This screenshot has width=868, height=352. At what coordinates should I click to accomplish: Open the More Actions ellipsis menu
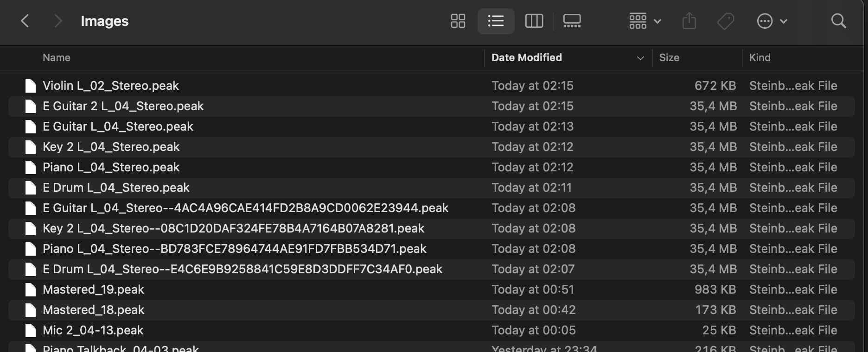tap(772, 21)
